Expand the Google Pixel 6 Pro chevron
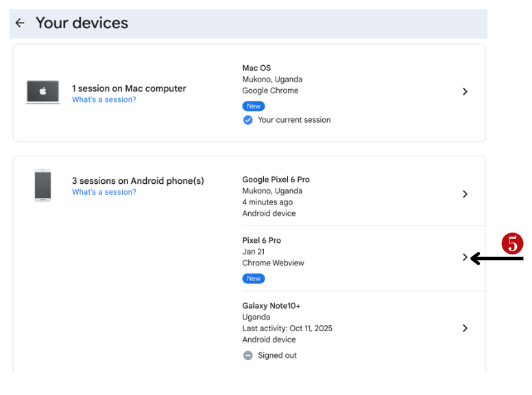Screen dimensions: 532x395 click(465, 194)
